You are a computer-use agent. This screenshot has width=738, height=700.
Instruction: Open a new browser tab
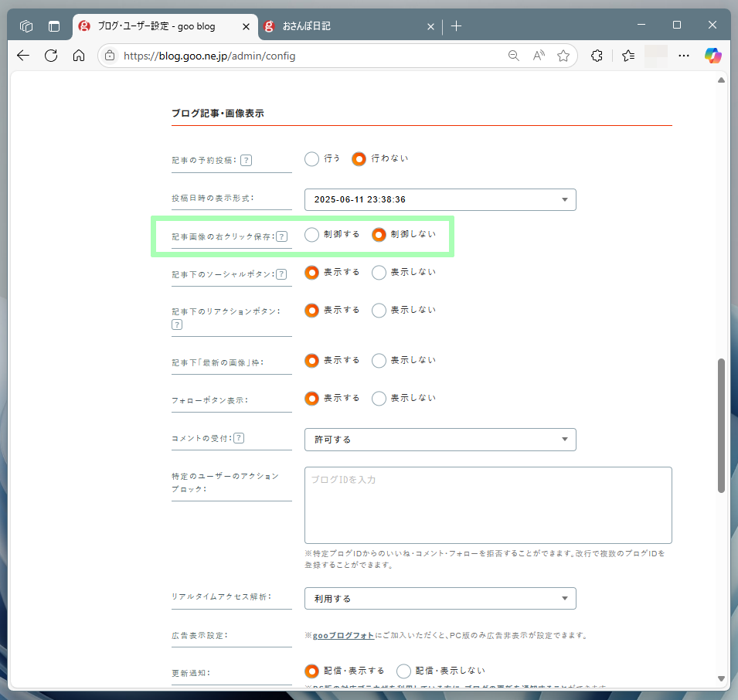[x=456, y=26]
